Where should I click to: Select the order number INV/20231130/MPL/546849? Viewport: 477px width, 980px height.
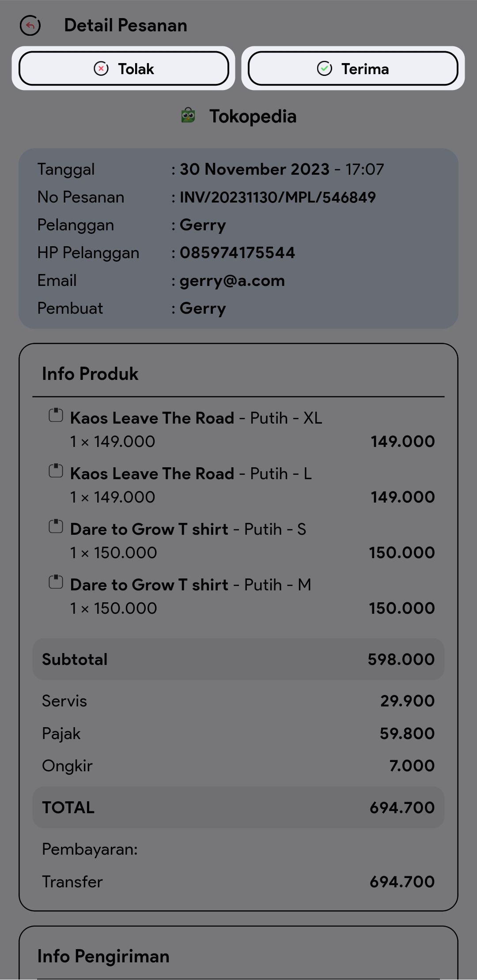pos(277,197)
